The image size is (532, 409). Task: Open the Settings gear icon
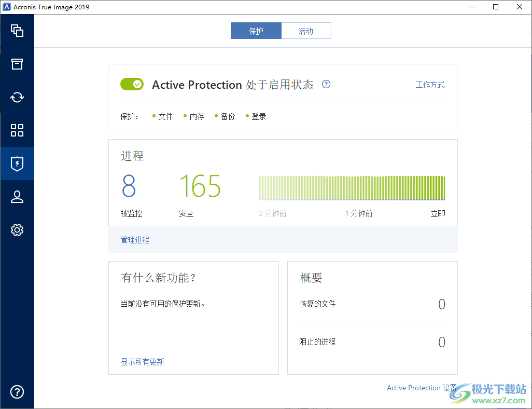(x=17, y=230)
